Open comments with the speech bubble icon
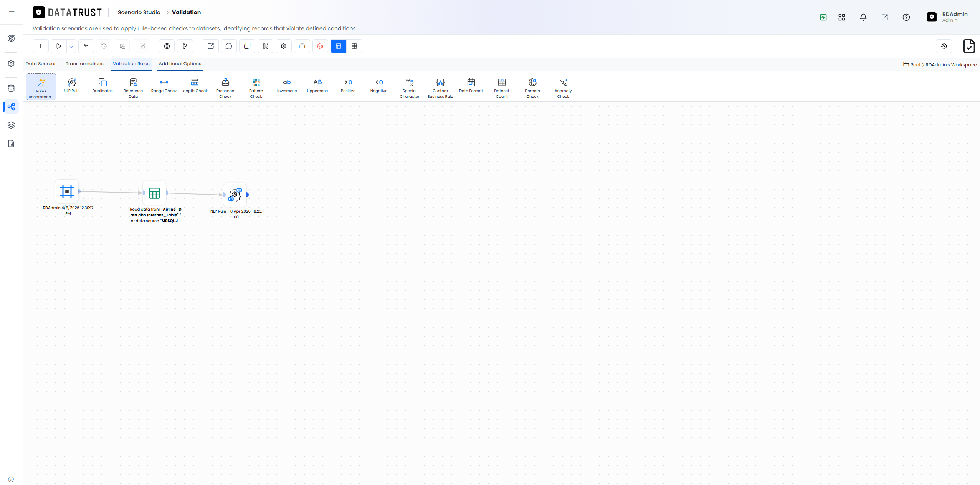 (229, 46)
